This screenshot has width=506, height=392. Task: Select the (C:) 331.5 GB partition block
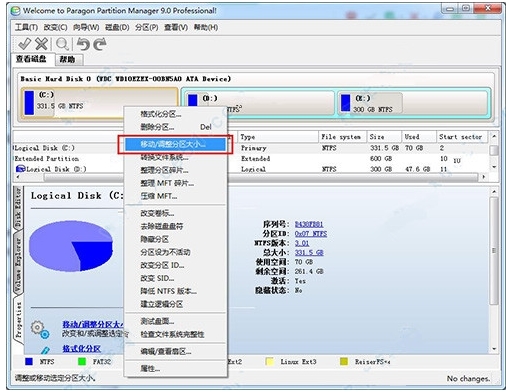[x=99, y=103]
